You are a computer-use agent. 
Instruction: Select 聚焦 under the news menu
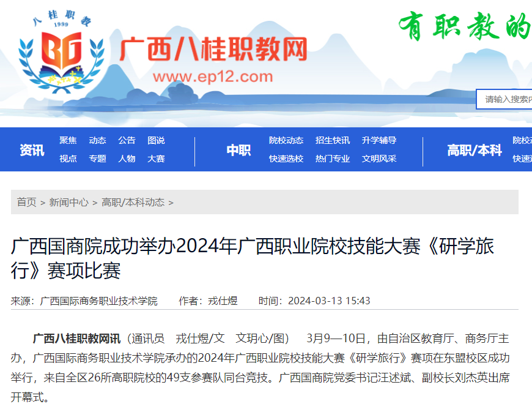point(68,140)
